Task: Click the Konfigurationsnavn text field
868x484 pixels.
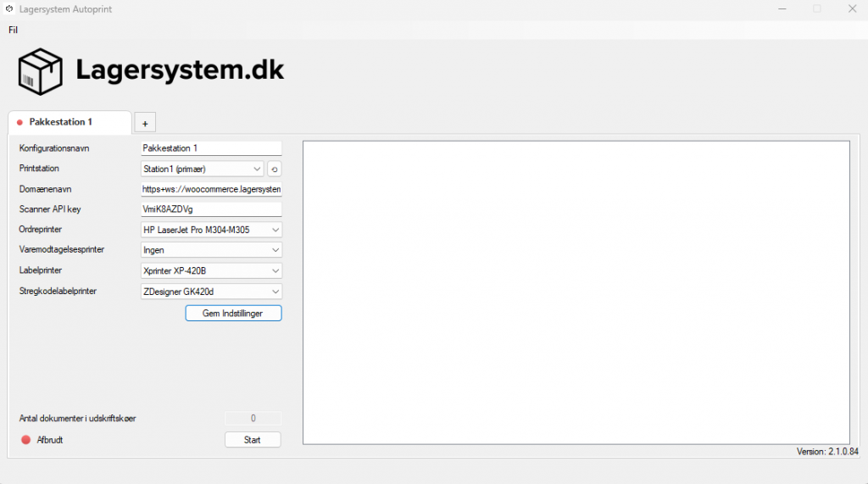Action: pos(210,148)
